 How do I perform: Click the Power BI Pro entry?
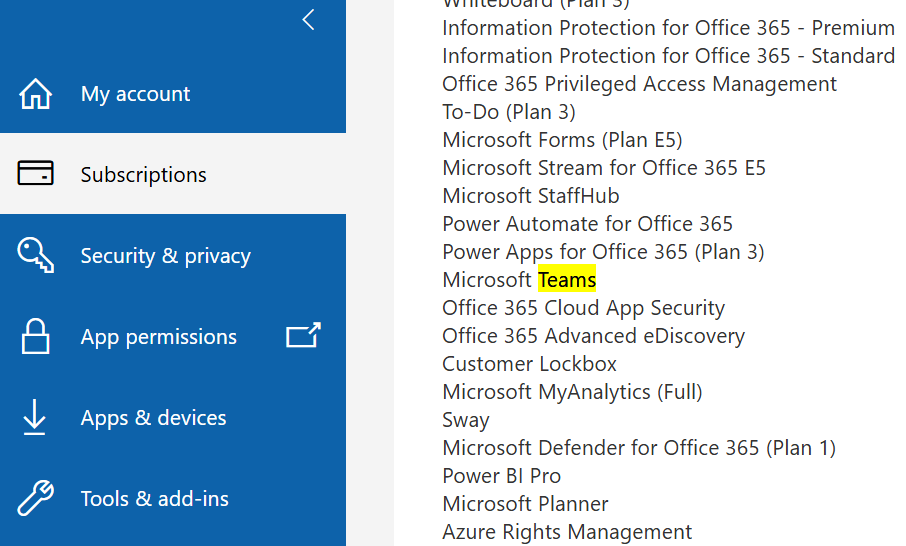click(502, 476)
